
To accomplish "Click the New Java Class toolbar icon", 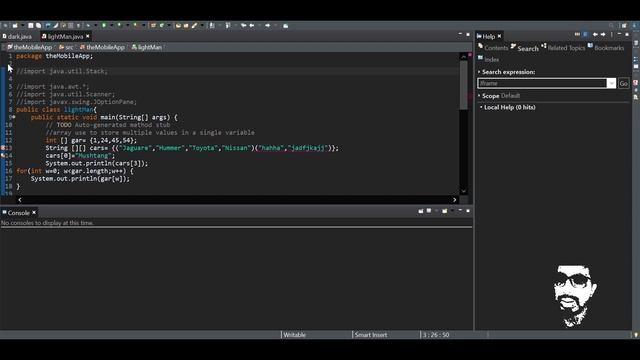I will click(162, 25).
